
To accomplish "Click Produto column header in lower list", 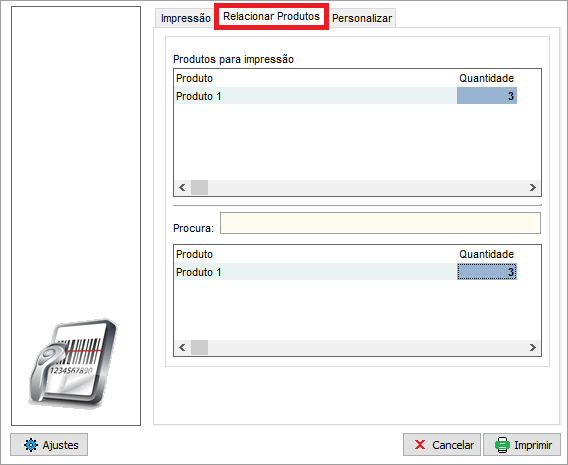I will pyautogui.click(x=194, y=254).
